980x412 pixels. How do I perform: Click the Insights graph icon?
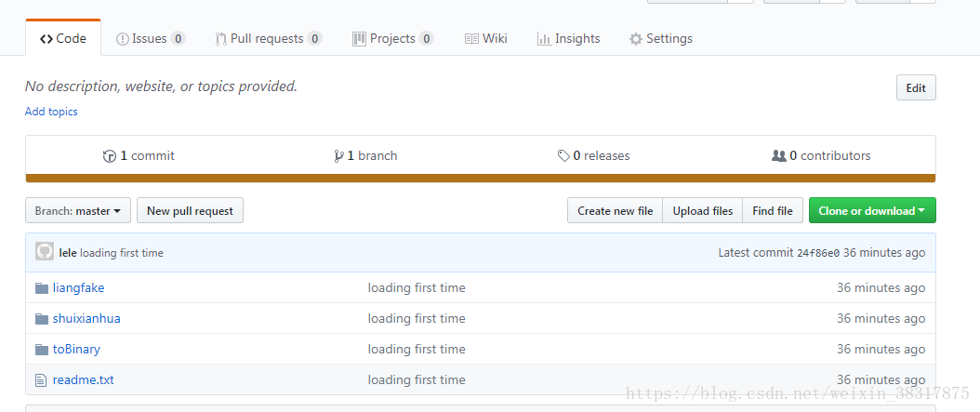pyautogui.click(x=544, y=39)
